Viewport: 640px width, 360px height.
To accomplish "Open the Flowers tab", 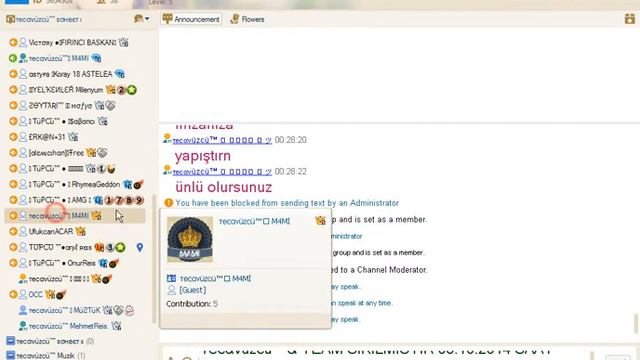I will pyautogui.click(x=247, y=19).
